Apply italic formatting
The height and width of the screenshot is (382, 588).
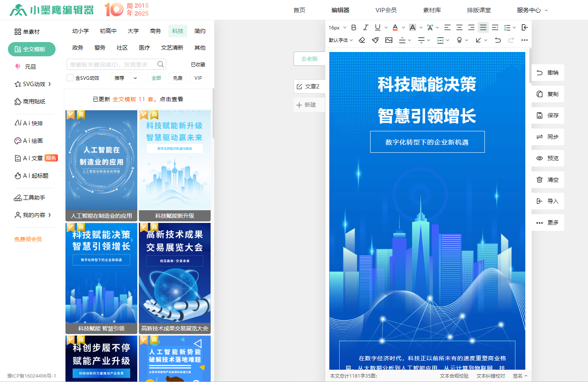365,27
